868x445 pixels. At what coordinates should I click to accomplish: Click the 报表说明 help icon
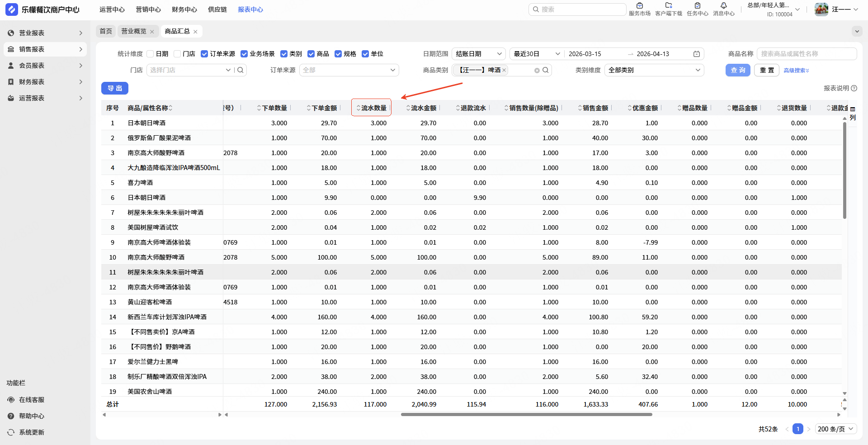pos(854,88)
